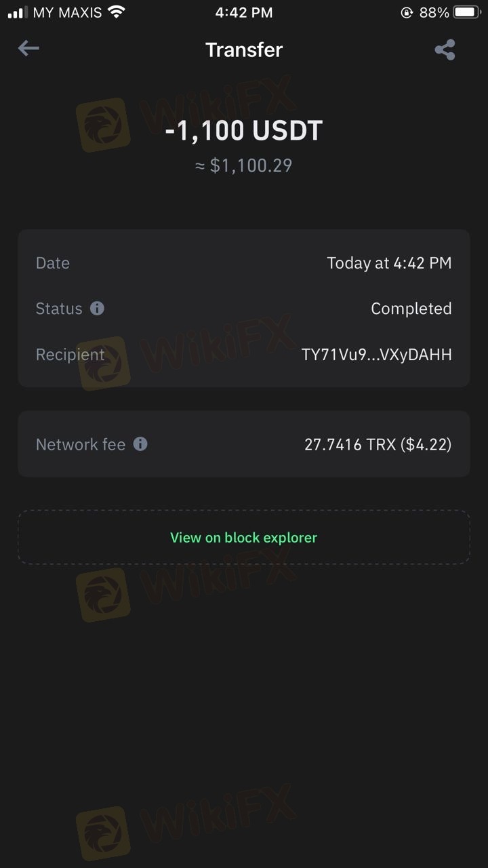Tap the Network fee label

coord(80,445)
